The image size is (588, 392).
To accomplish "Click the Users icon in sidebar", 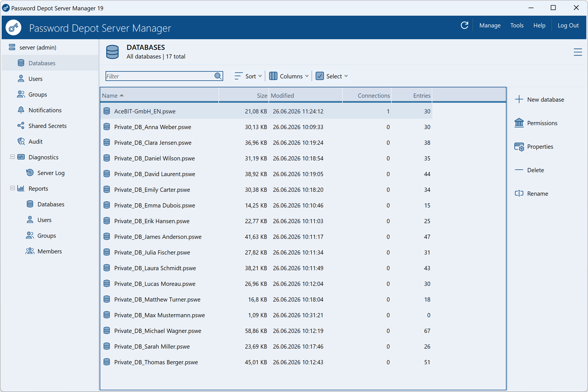I will [x=21, y=79].
